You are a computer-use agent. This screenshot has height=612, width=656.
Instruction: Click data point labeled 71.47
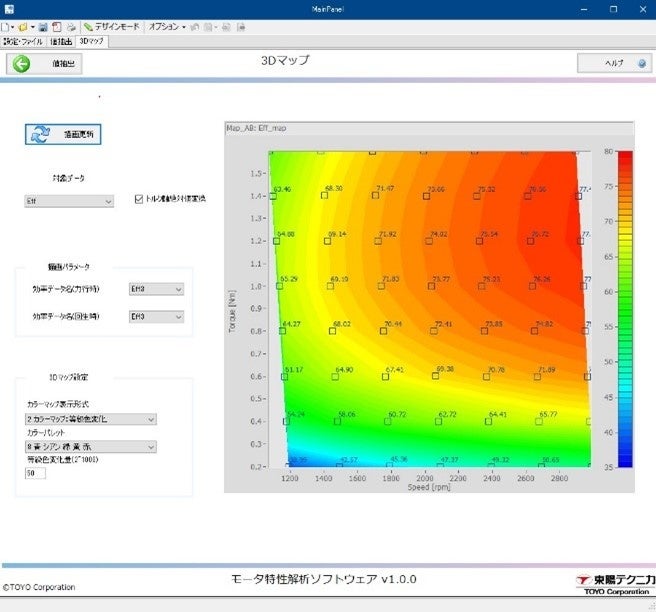tap(375, 195)
